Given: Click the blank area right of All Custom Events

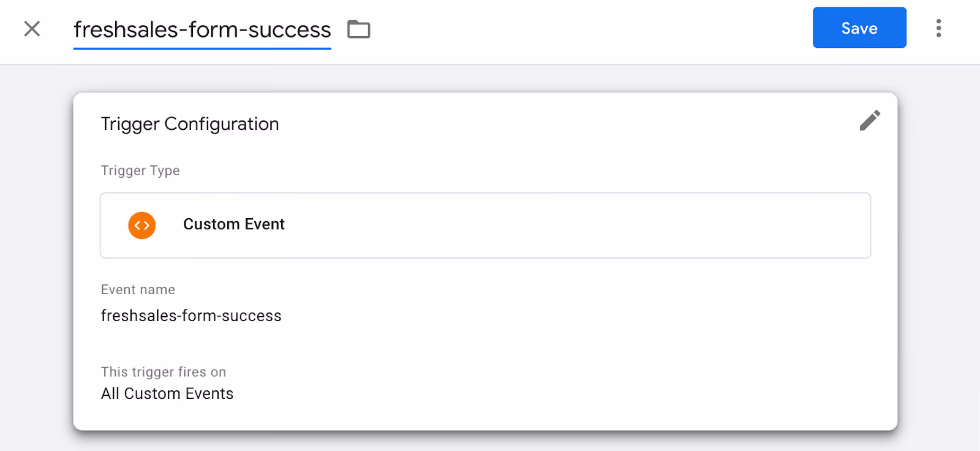Looking at the screenshot, I should point(551,393).
